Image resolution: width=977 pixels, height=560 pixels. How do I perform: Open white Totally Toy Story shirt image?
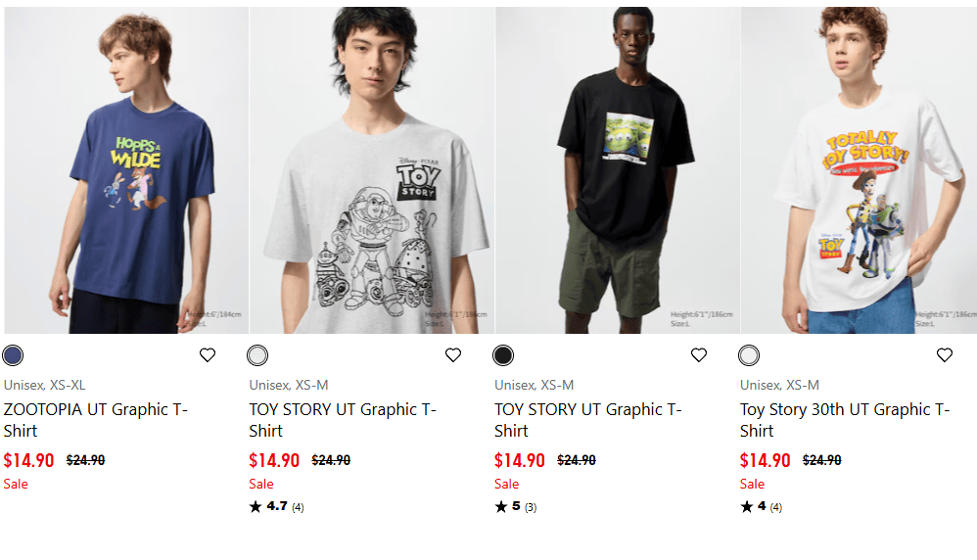pyautogui.click(x=859, y=171)
